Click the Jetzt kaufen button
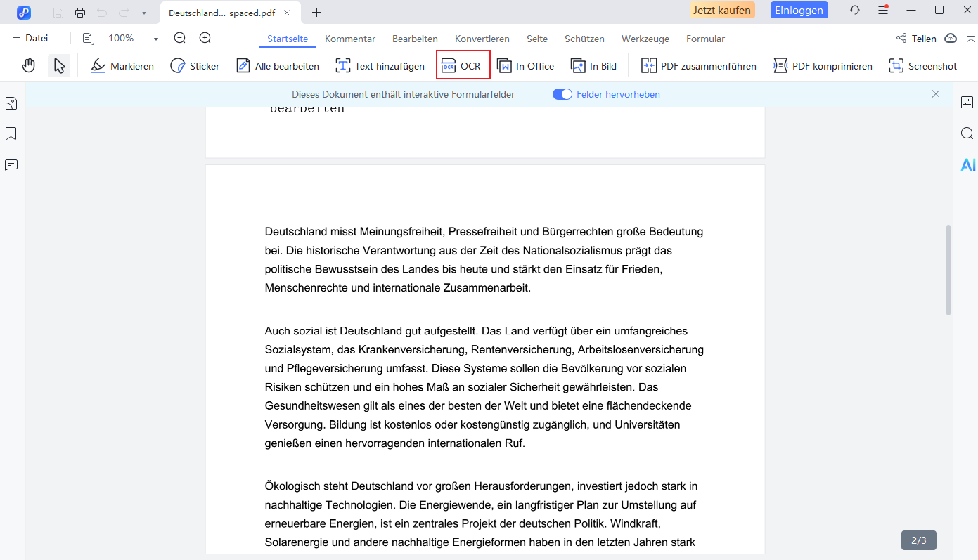Viewport: 978px width, 560px height. (x=723, y=11)
